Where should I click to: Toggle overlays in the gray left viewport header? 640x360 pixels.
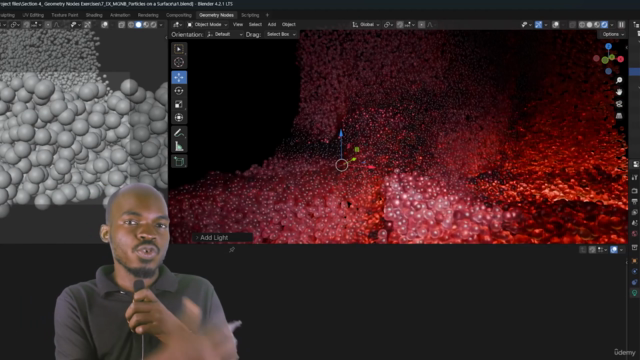point(104,25)
